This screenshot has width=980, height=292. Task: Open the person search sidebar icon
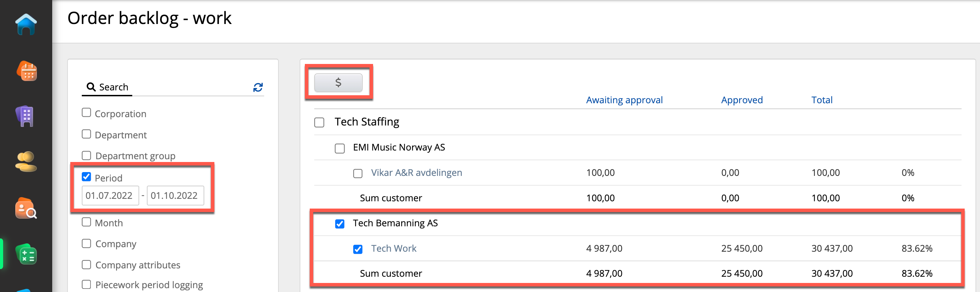pyautogui.click(x=26, y=208)
